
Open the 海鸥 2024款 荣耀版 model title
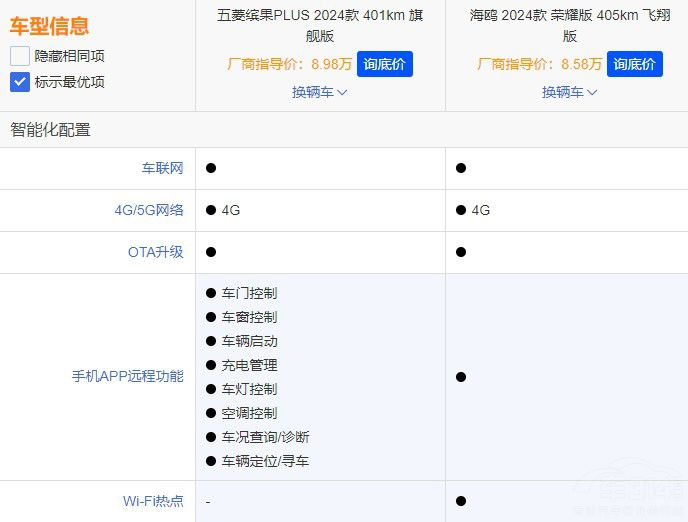[x=569, y=25]
